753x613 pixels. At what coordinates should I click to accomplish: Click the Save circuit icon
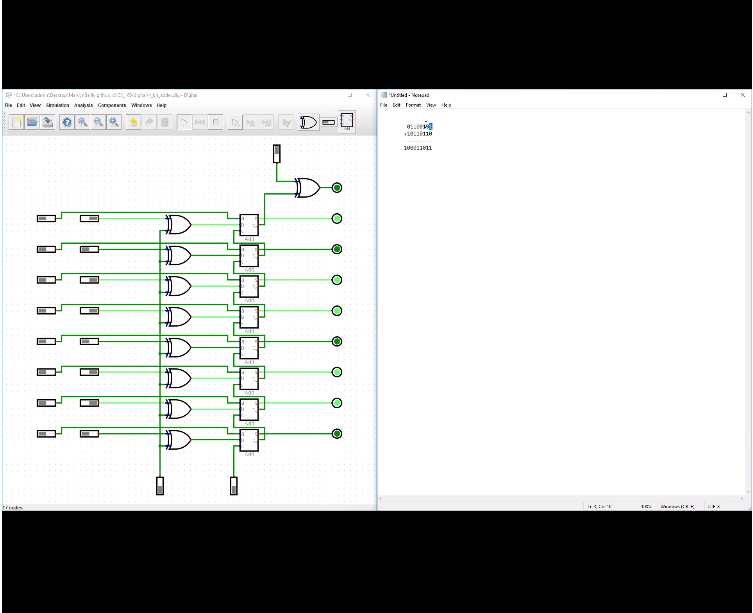pyautogui.click(x=47, y=122)
